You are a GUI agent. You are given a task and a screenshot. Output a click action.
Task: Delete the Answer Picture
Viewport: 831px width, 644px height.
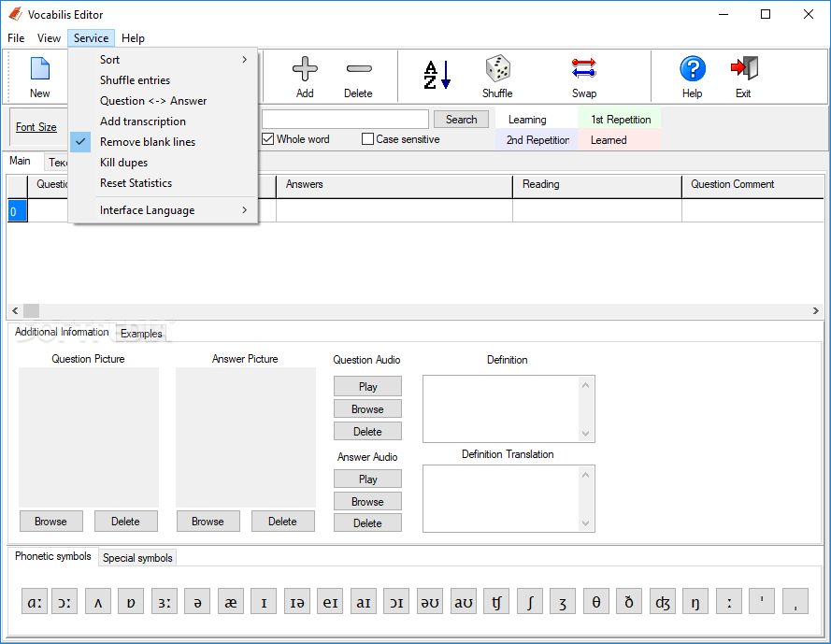click(x=282, y=521)
